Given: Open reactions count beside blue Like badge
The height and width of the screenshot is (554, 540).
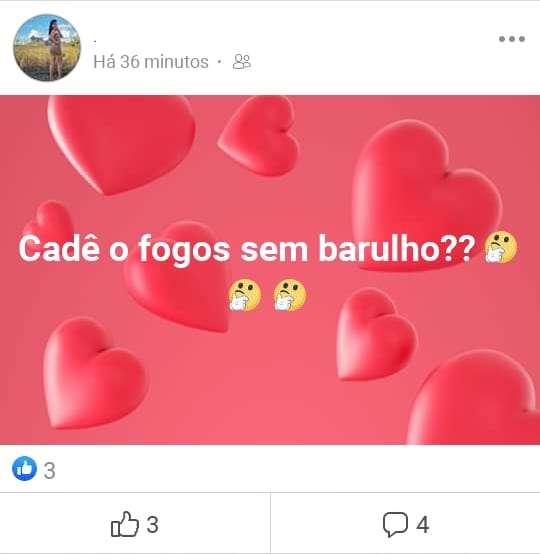Looking at the screenshot, I should (49, 471).
